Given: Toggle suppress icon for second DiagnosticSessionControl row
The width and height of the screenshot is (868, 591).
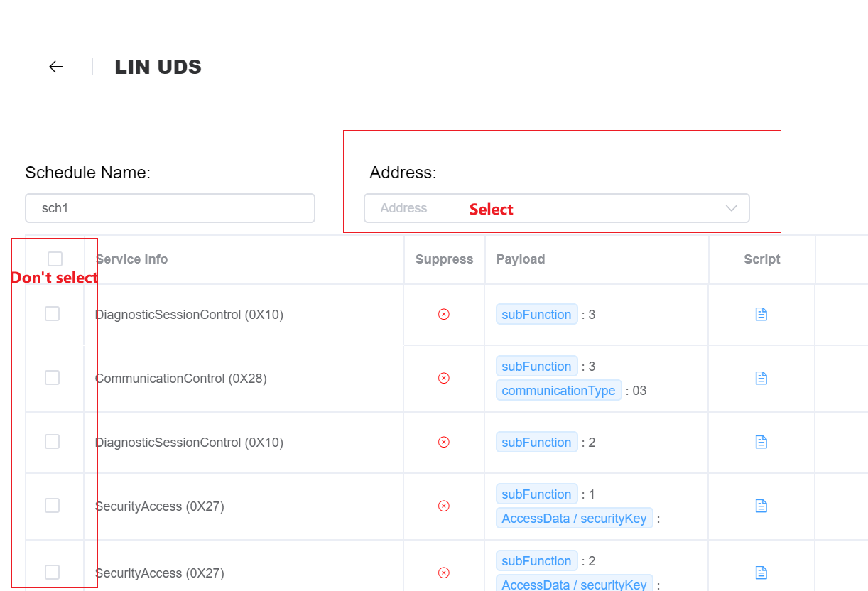Looking at the screenshot, I should [x=443, y=441].
